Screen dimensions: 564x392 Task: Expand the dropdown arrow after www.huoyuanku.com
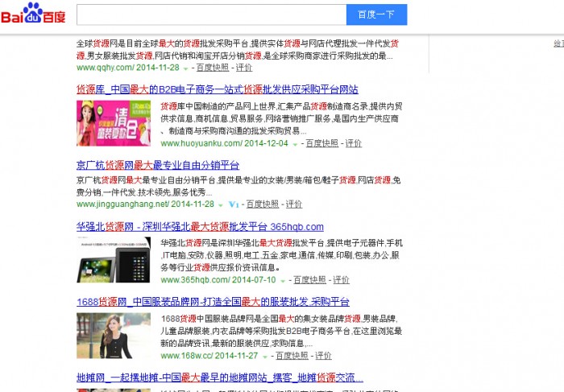click(x=295, y=144)
